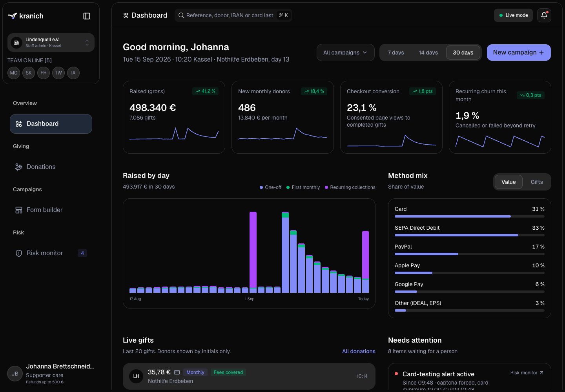565x392 pixels.
Task: Go to Donations page
Action: click(x=51, y=167)
